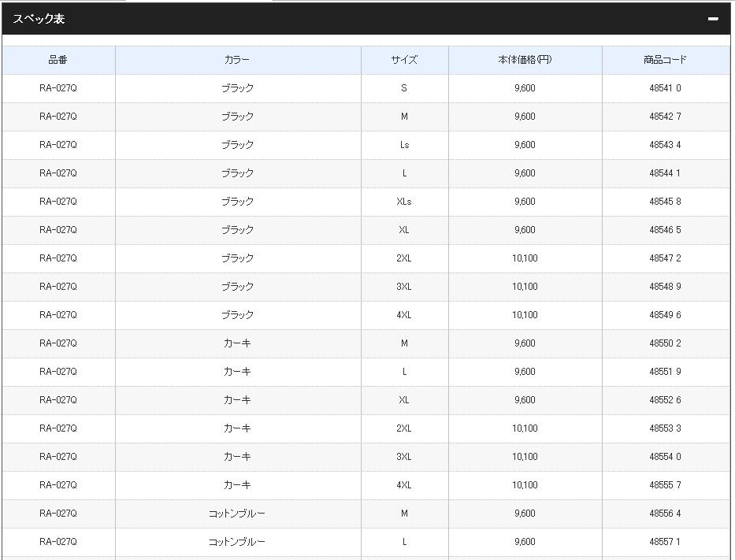
Task: Click the 品番 column header
Action: (58, 60)
